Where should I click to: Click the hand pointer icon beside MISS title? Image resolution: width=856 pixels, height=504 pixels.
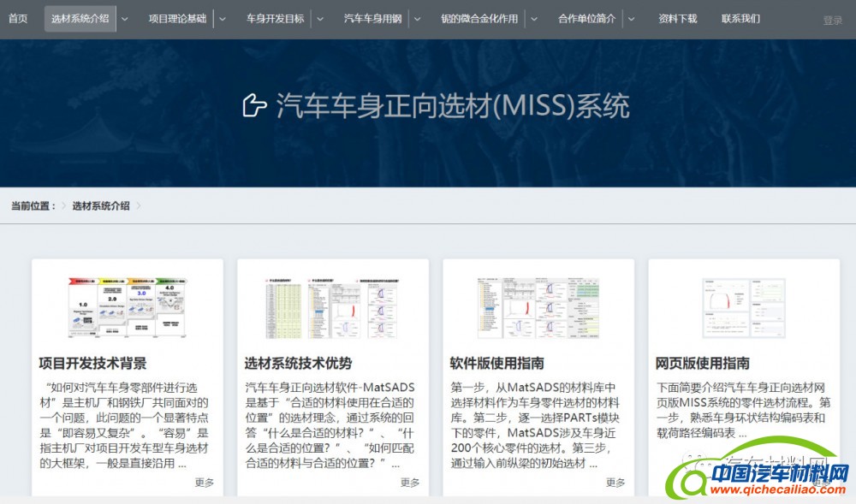point(255,106)
